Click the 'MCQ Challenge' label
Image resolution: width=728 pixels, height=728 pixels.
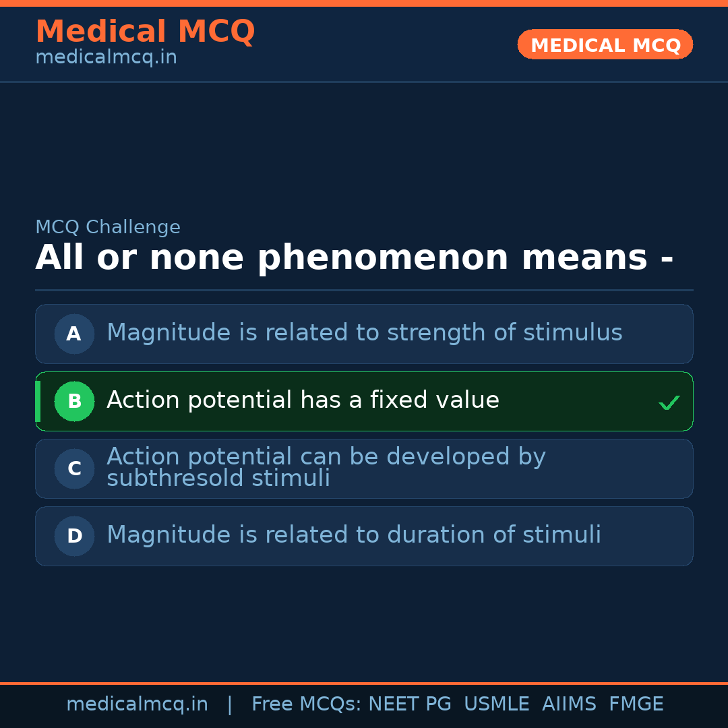(x=108, y=227)
